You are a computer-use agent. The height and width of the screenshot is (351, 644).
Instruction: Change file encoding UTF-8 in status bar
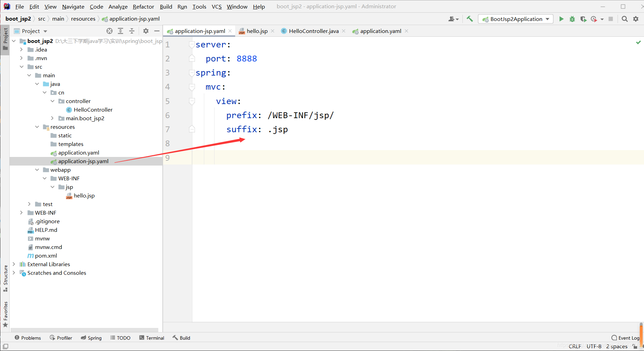point(594,346)
